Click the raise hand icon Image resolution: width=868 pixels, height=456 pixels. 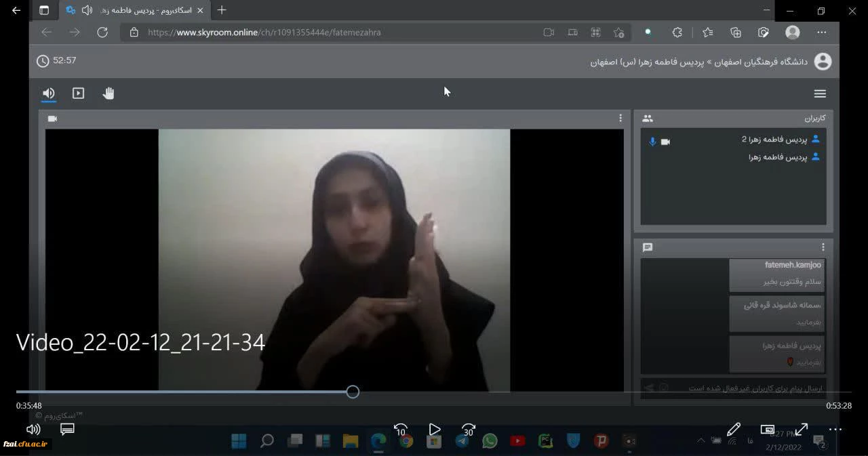108,94
